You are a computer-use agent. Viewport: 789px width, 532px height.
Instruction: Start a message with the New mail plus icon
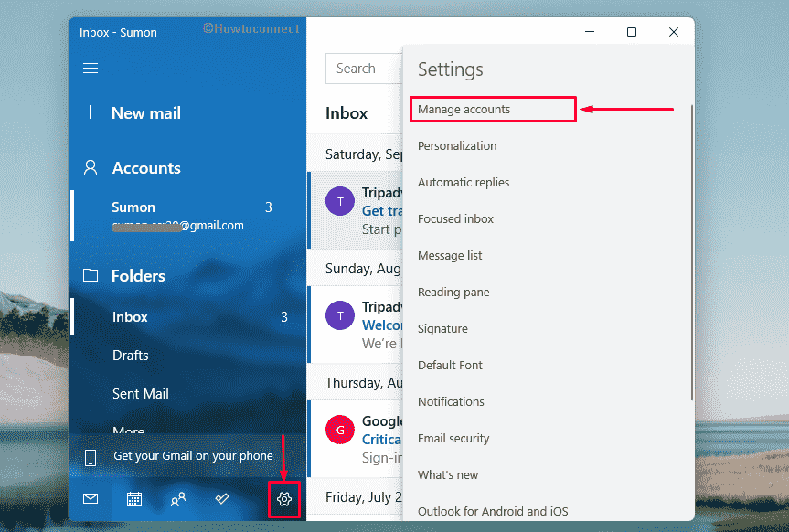pyautogui.click(x=90, y=112)
